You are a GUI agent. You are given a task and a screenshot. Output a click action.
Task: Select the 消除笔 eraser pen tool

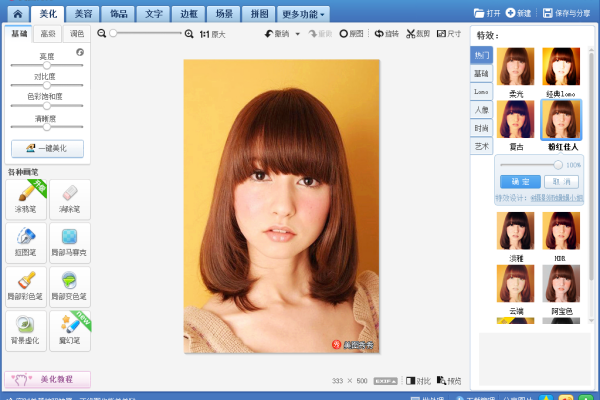pyautogui.click(x=69, y=199)
